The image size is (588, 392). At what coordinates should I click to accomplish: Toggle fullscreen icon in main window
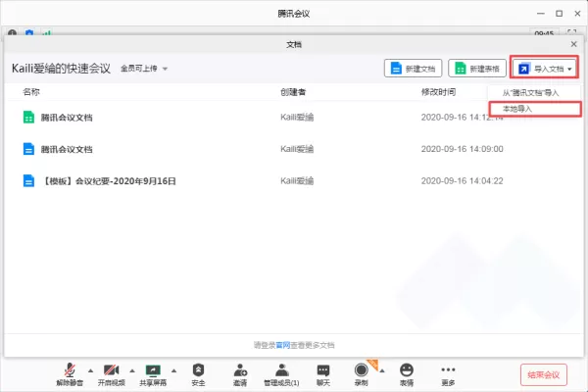pyautogui.click(x=571, y=32)
